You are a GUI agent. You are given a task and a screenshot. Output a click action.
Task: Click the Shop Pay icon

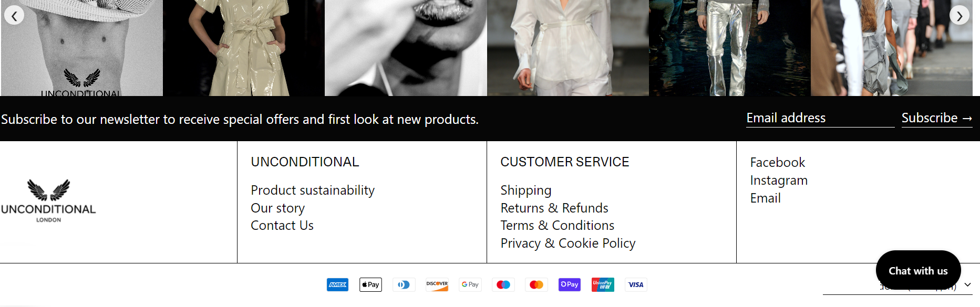(x=570, y=284)
